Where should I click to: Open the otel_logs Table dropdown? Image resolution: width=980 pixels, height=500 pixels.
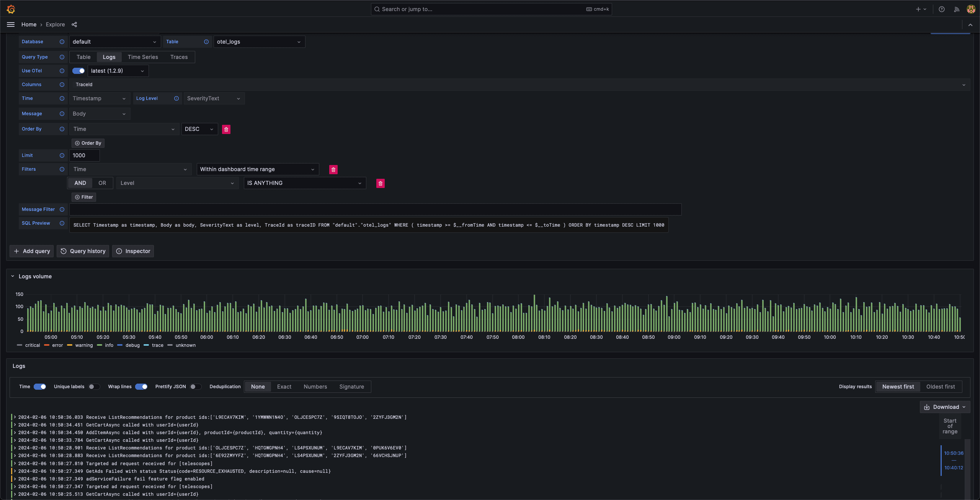[x=259, y=42]
